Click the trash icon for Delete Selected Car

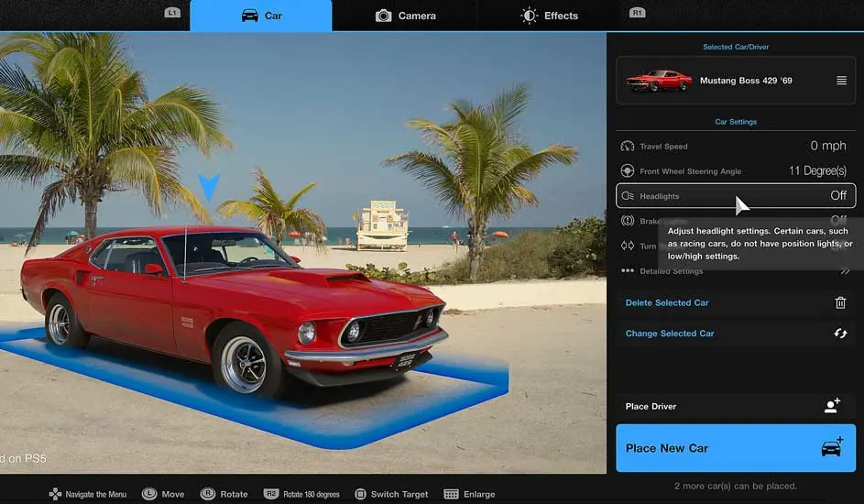click(840, 303)
